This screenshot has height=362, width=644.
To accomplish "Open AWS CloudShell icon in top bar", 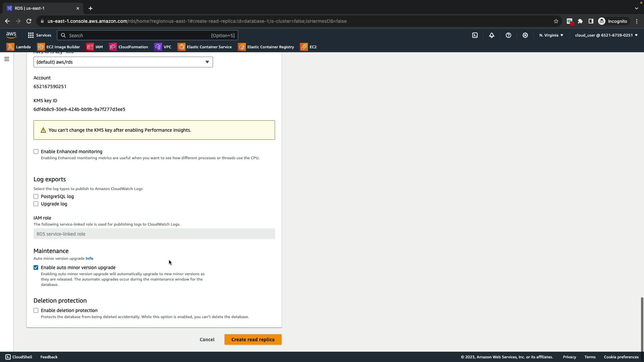I will click(x=475, y=35).
